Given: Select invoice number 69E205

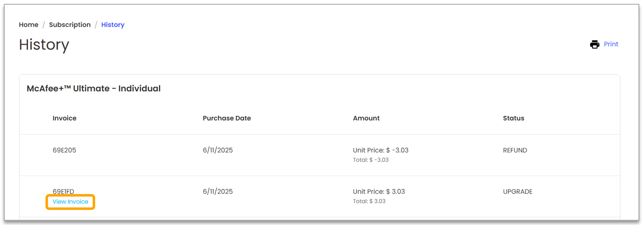Looking at the screenshot, I should click(64, 150).
